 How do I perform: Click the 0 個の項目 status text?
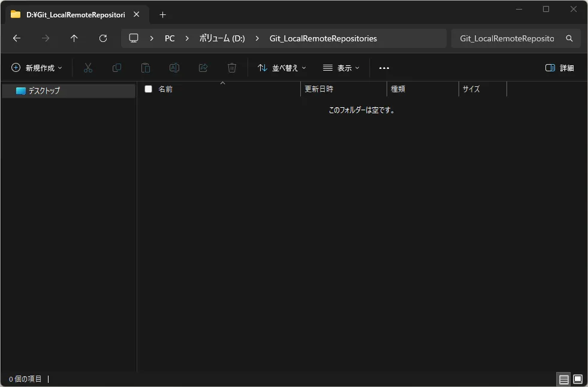pos(25,379)
